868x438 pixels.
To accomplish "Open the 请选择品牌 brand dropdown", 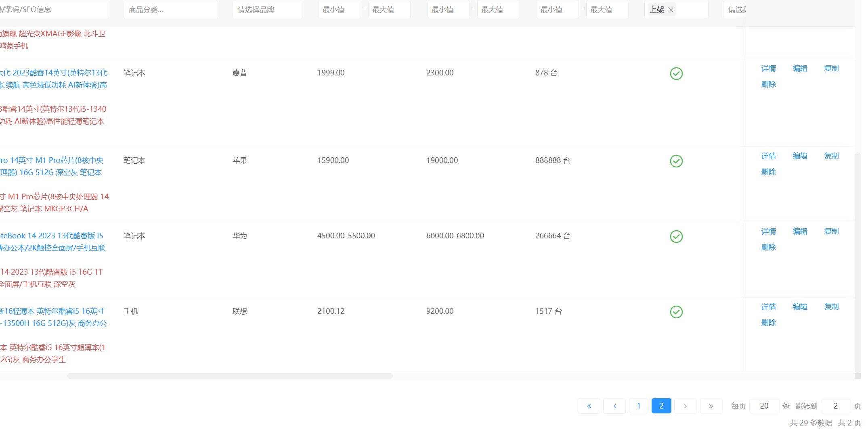I will (267, 10).
